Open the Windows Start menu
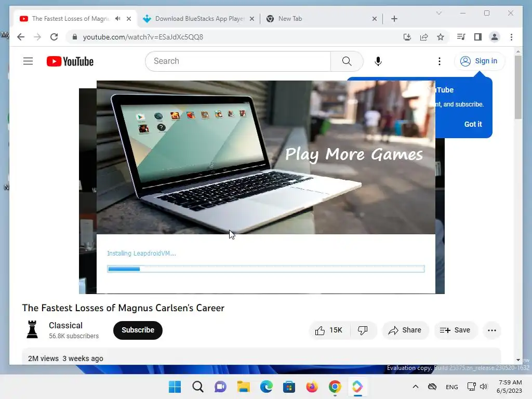Image resolution: width=532 pixels, height=399 pixels. (175, 387)
